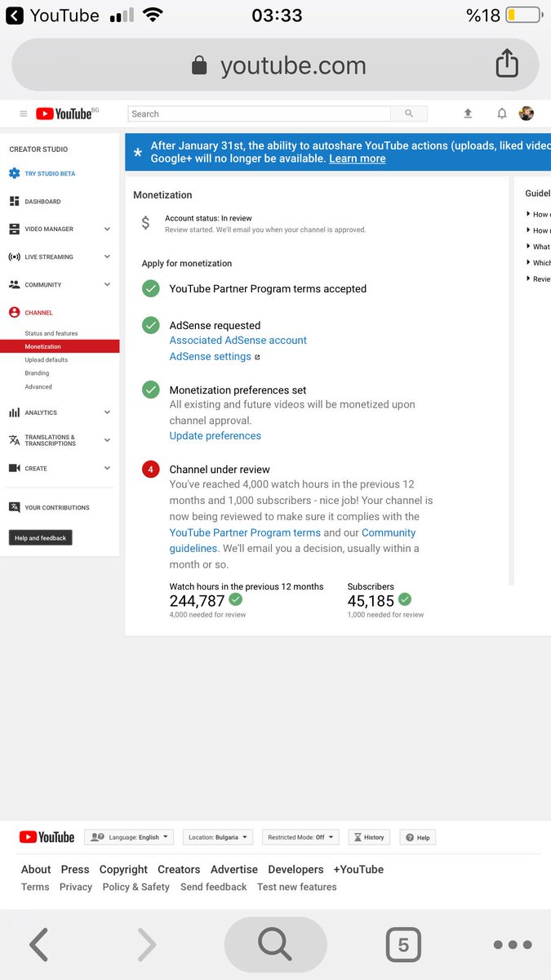Tap the browser back arrow

[38, 945]
